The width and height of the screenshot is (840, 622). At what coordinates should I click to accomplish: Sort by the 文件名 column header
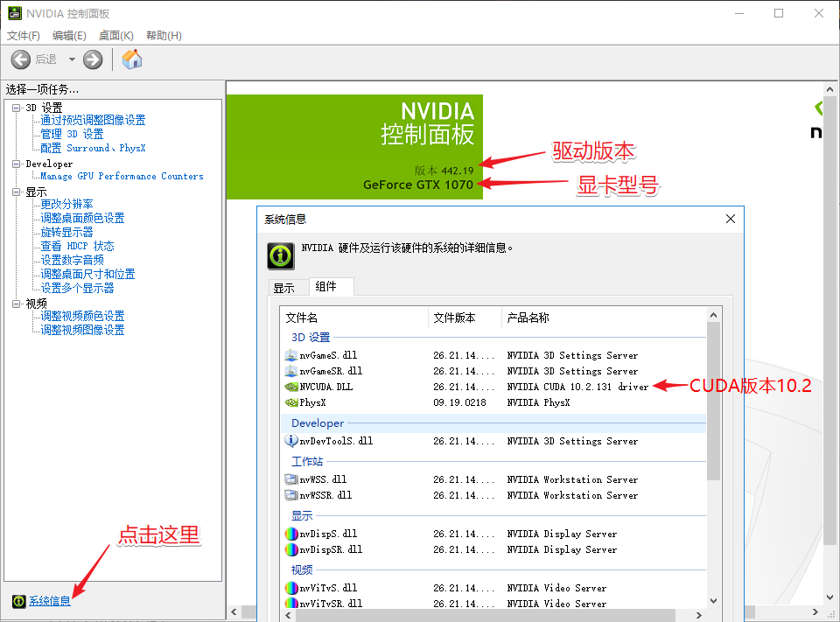point(354,318)
